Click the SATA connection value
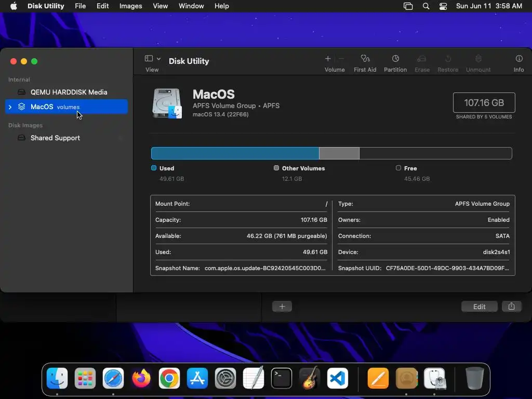The height and width of the screenshot is (399, 532). pos(502,236)
